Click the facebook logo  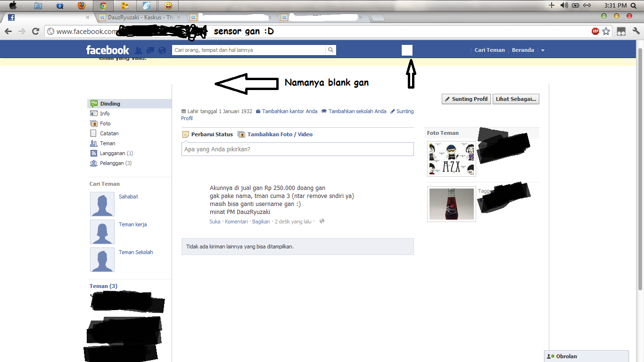(107, 50)
